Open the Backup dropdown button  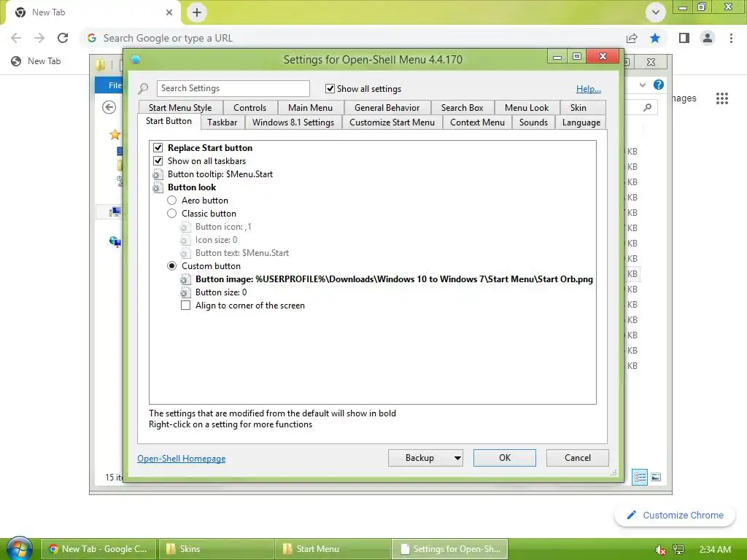click(x=425, y=458)
